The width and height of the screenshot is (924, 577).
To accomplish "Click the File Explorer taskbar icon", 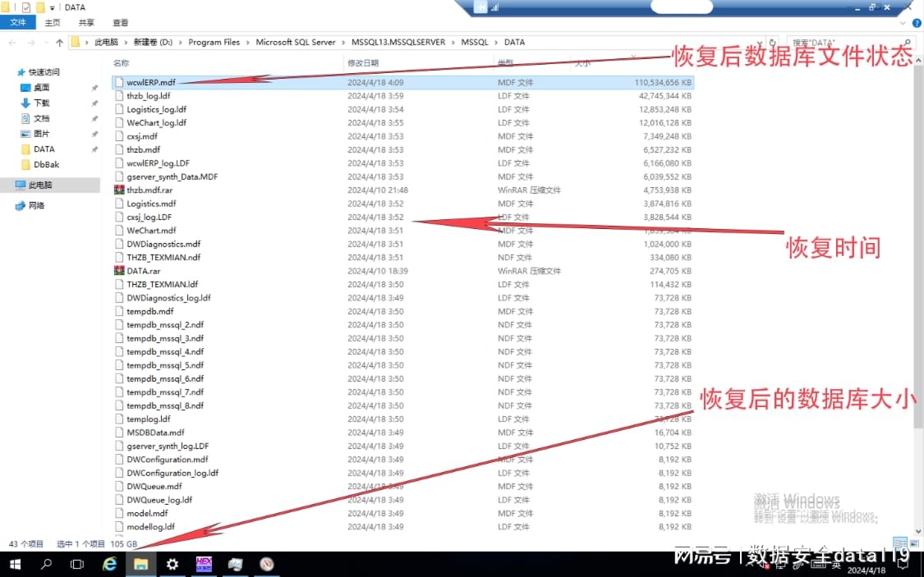I will (140, 565).
